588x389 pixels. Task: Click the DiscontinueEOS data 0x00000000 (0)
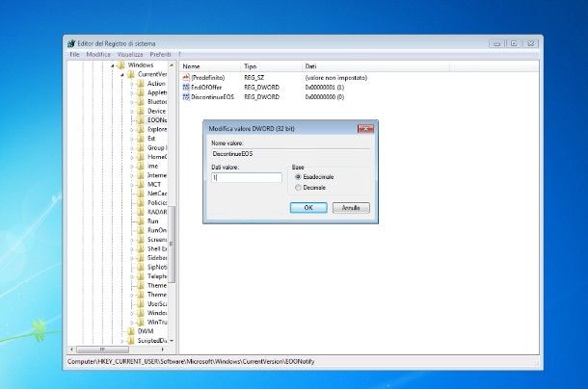click(325, 96)
